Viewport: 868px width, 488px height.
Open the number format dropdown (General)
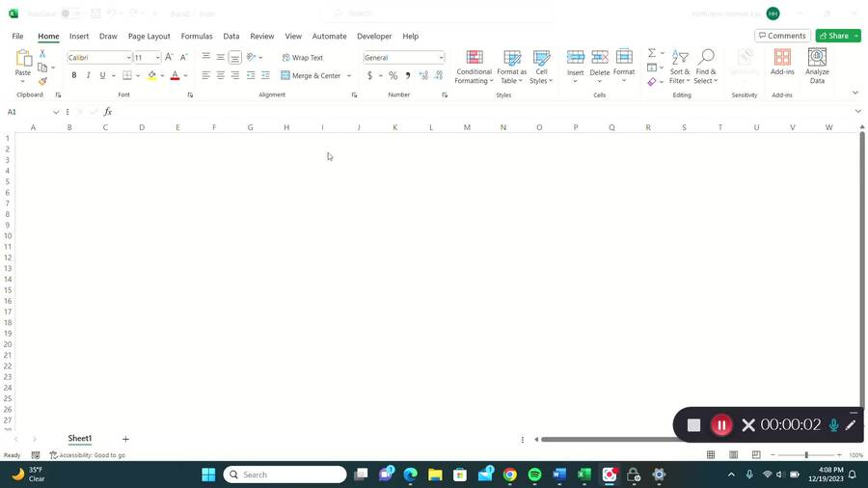pyautogui.click(x=441, y=58)
